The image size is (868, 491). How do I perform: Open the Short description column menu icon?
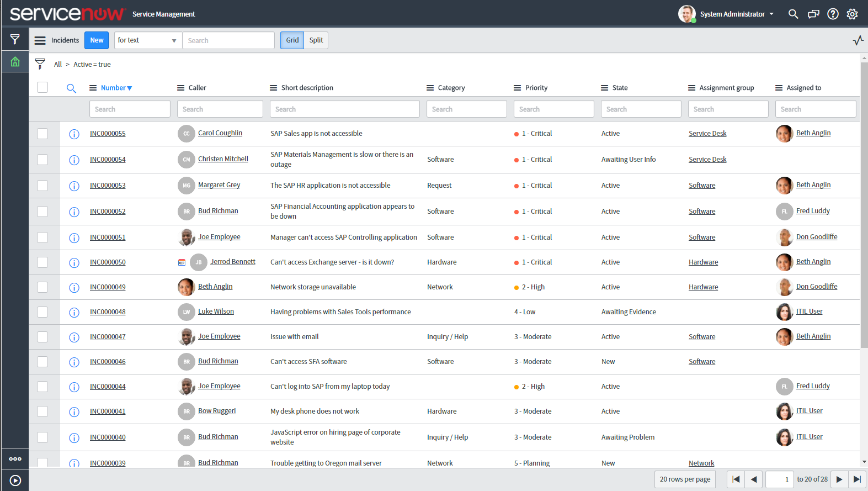(273, 88)
